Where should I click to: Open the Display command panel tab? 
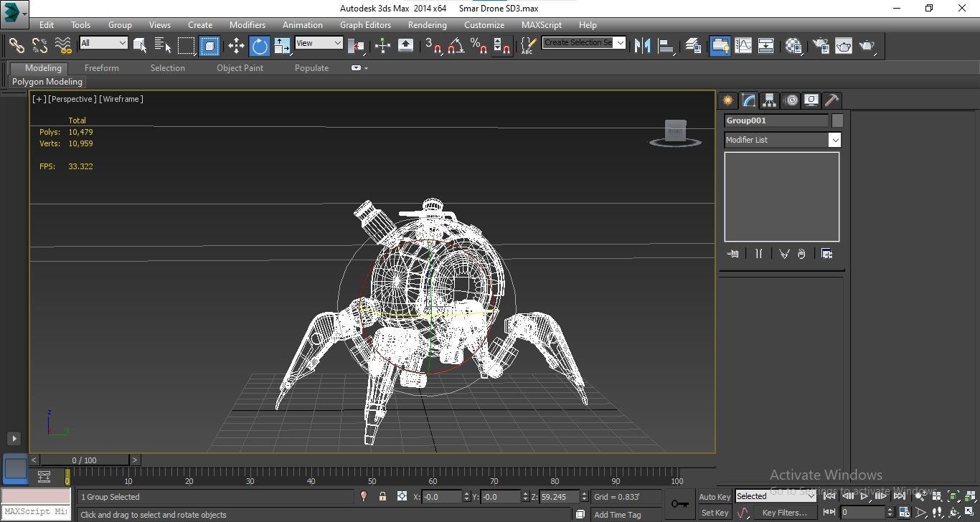(811, 100)
